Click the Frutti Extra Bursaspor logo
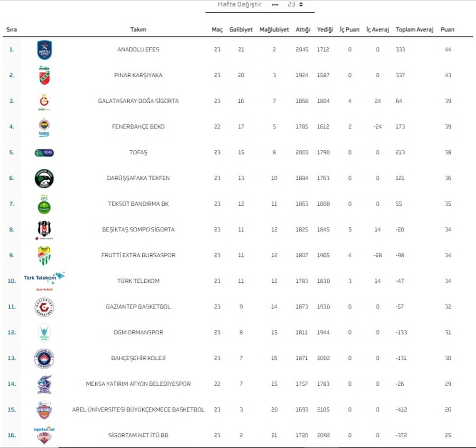The image size is (476, 448). (x=45, y=255)
